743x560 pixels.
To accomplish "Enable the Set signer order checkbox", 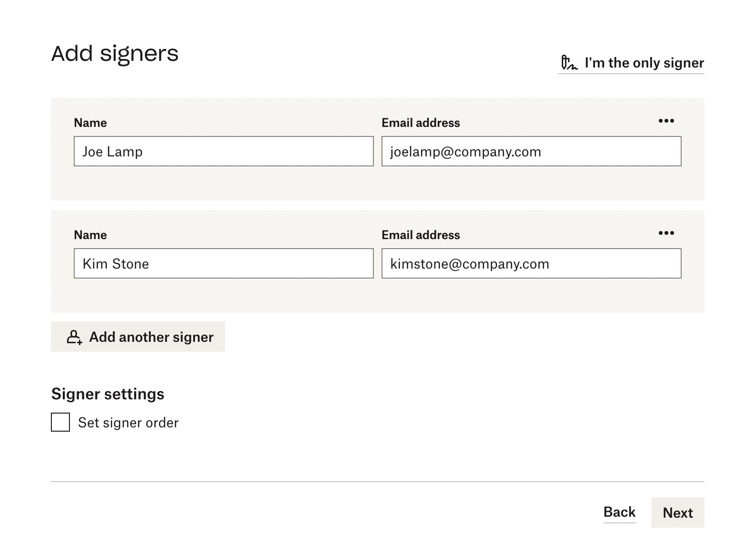I will 60,422.
